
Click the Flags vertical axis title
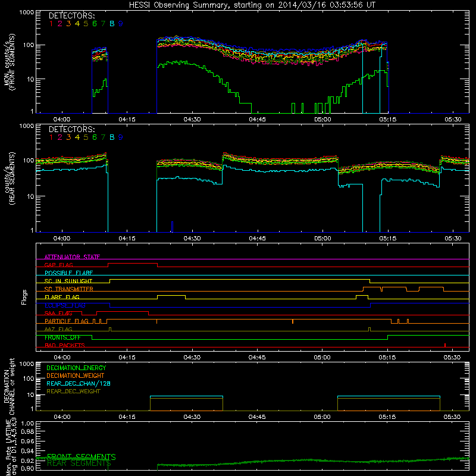click(x=24, y=297)
